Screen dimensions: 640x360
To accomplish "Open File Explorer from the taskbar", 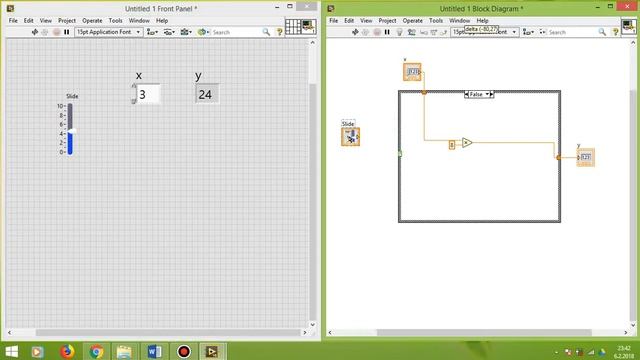I will (x=124, y=351).
